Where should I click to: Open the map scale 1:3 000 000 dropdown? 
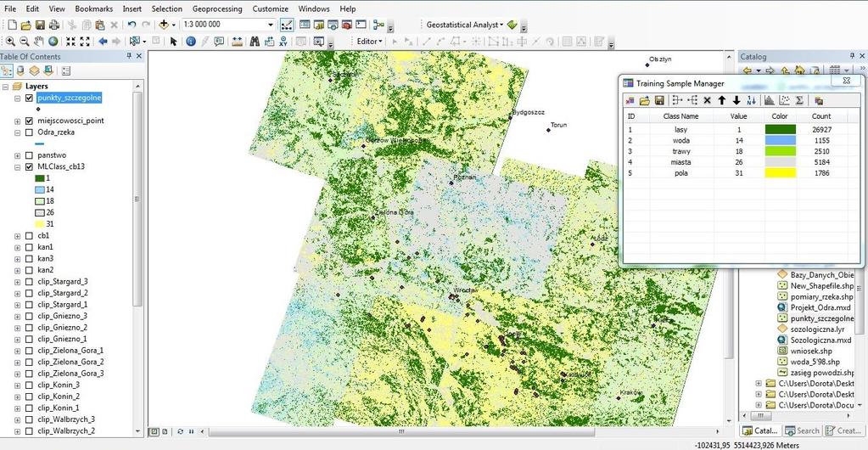click(271, 25)
